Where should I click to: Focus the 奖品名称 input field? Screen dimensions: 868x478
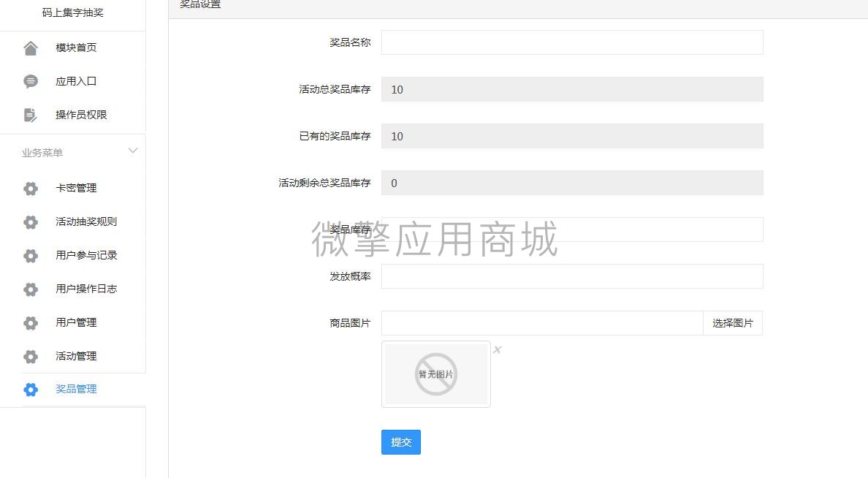(572, 42)
